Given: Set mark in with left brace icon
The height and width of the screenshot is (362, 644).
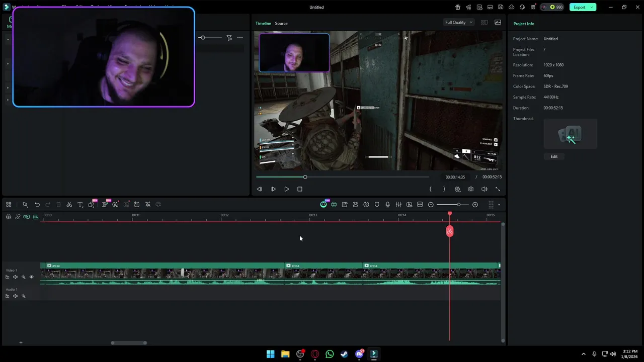Looking at the screenshot, I should [430, 189].
